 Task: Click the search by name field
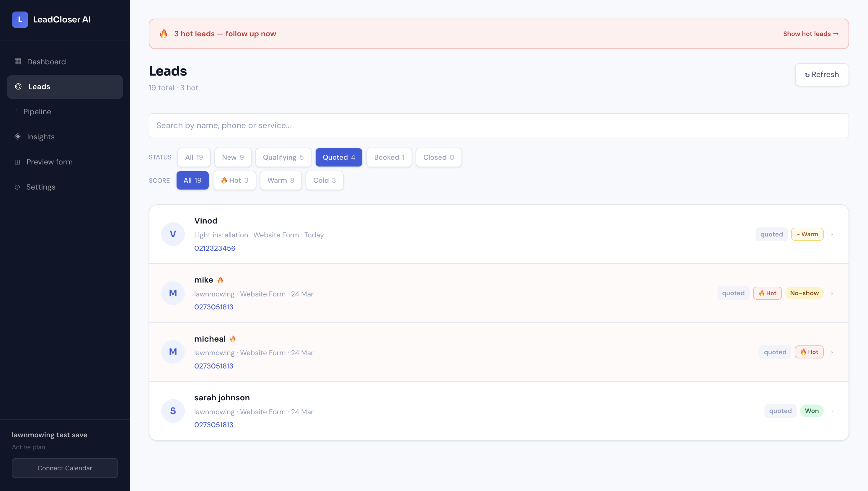tap(498, 125)
